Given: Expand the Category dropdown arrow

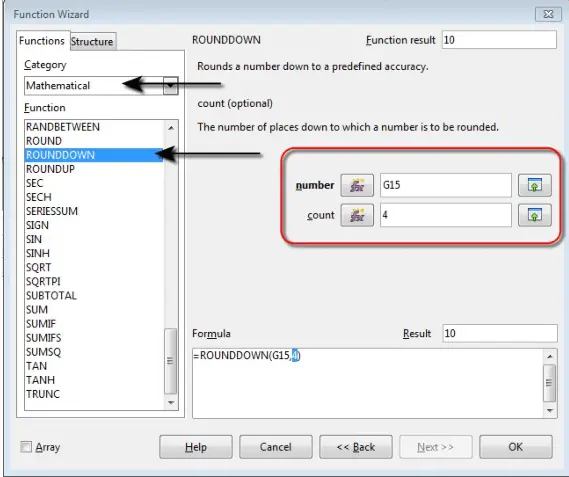Looking at the screenshot, I should 170,86.
